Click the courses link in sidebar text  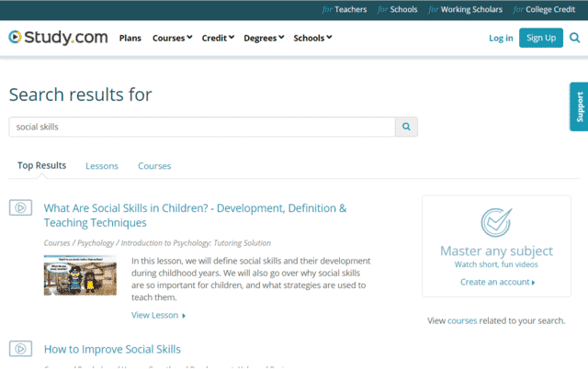tap(462, 320)
